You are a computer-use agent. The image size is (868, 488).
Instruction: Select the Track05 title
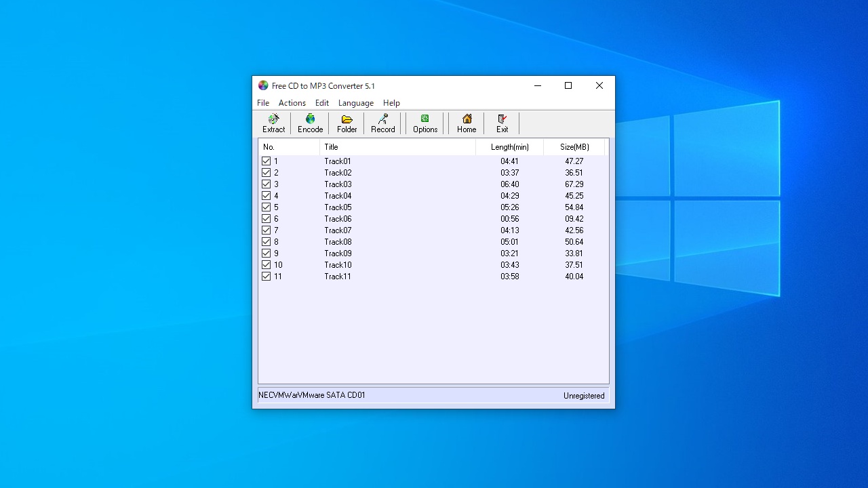pyautogui.click(x=338, y=207)
